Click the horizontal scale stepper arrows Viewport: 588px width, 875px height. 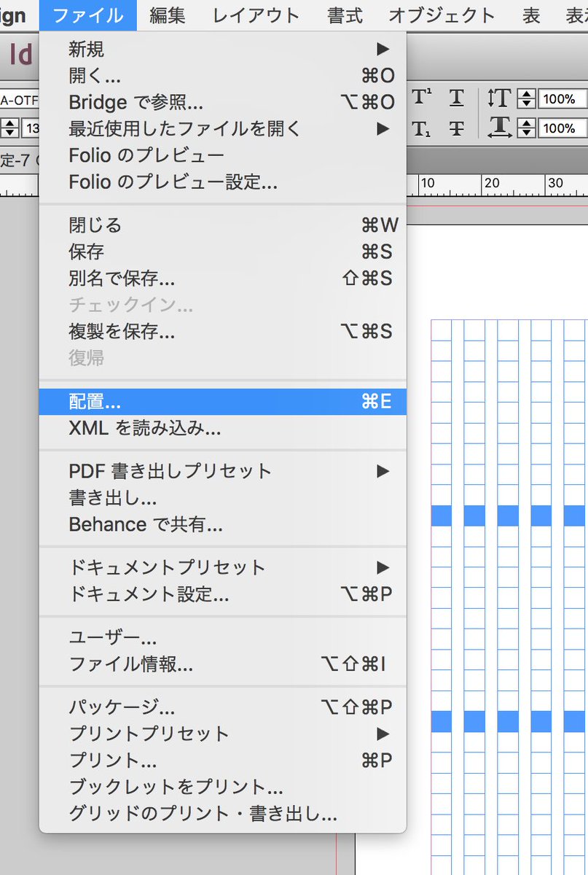527,128
